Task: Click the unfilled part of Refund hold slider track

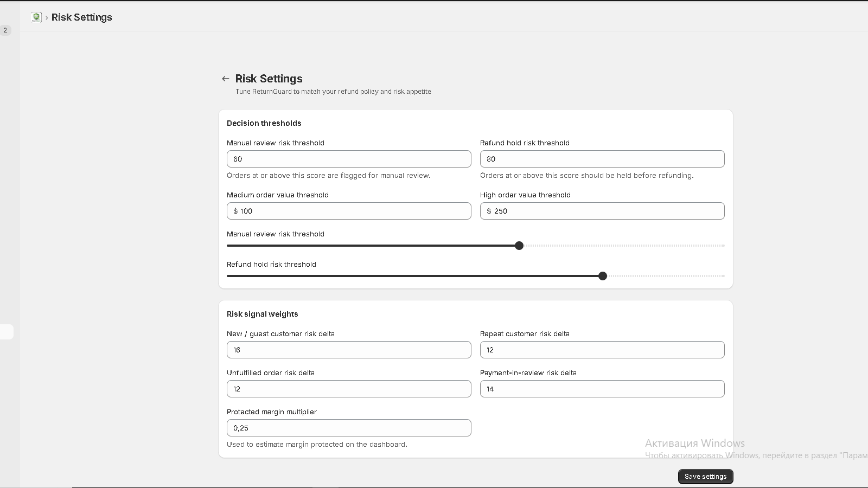Action: (666, 276)
